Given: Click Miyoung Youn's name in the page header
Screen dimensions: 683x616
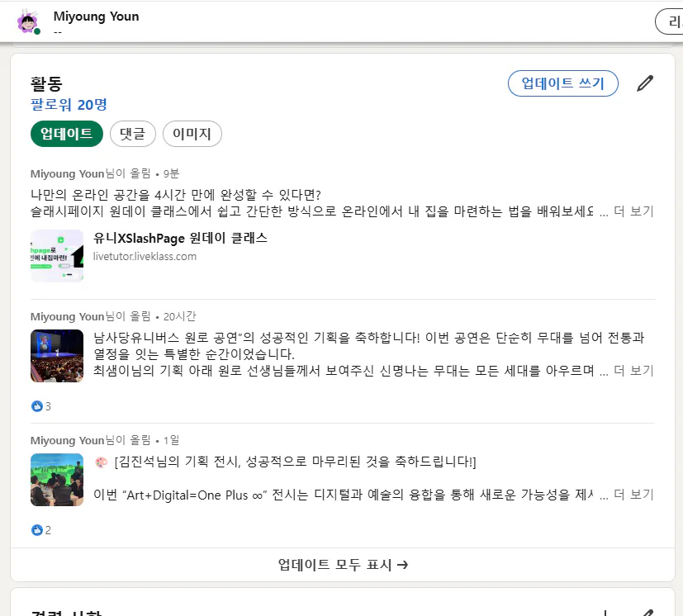Looking at the screenshot, I should coord(96,16).
